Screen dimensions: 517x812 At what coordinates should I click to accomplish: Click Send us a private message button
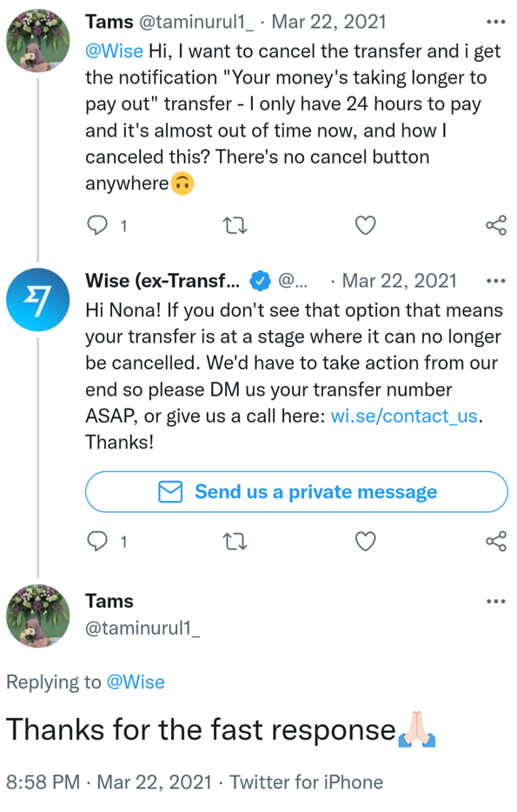tap(296, 491)
